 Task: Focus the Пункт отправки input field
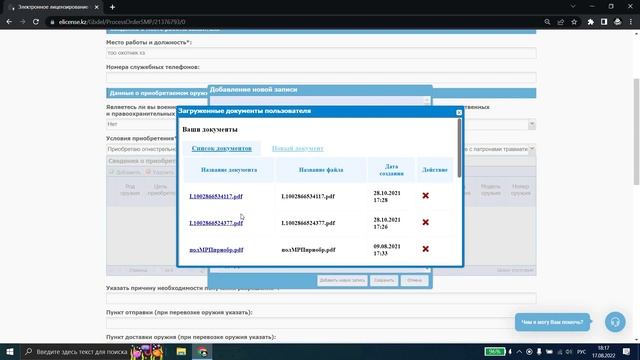[321, 323]
